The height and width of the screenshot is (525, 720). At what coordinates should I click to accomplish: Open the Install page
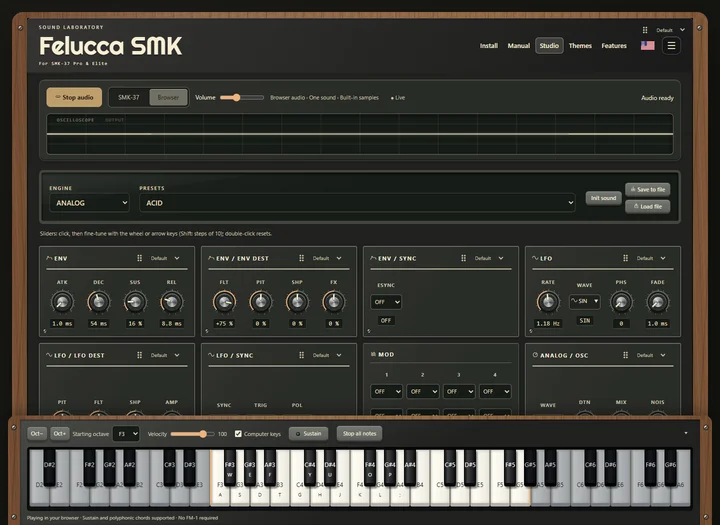[489, 45]
